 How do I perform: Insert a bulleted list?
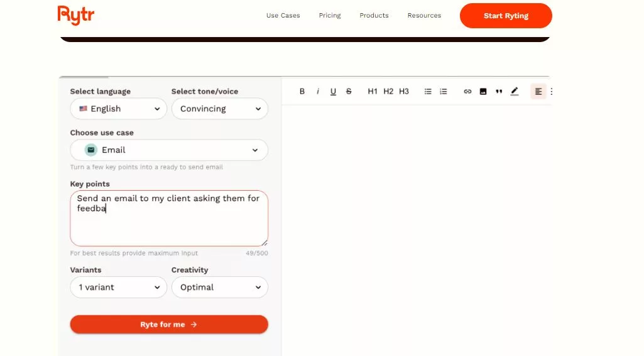coord(428,91)
